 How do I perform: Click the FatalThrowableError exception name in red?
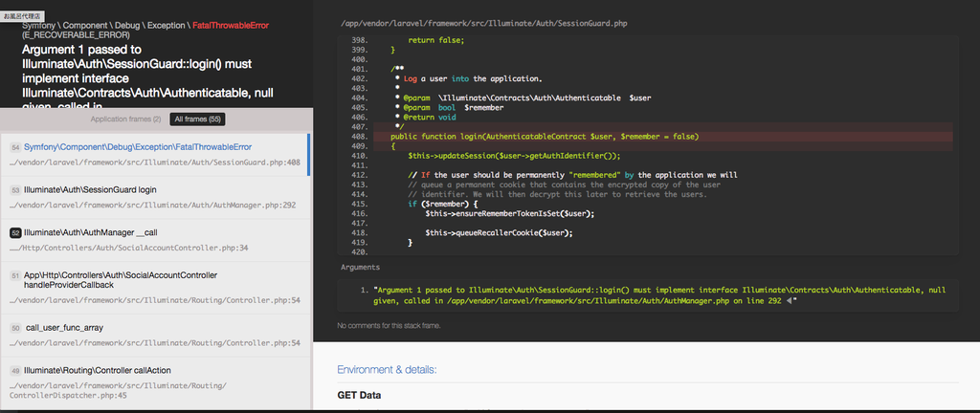[x=231, y=26]
